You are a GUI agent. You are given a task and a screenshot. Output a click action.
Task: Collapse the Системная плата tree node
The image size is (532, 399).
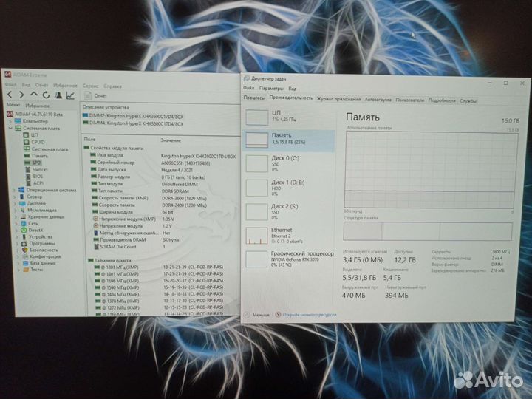pos(10,129)
